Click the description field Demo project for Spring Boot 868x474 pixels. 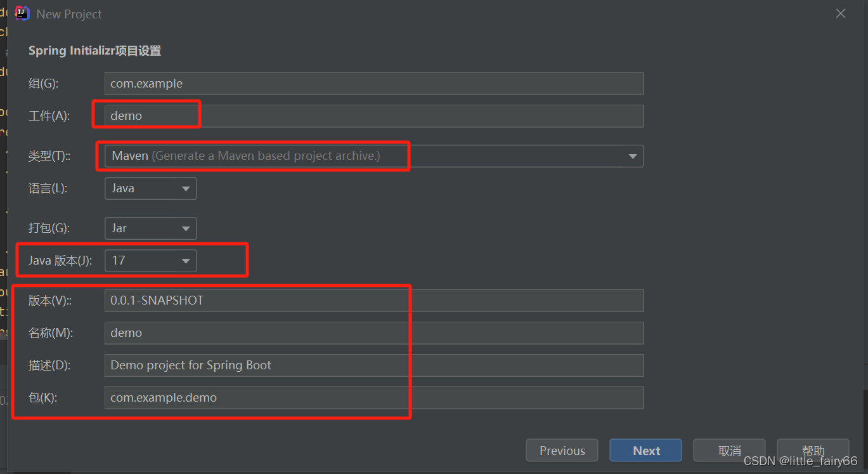[374, 365]
